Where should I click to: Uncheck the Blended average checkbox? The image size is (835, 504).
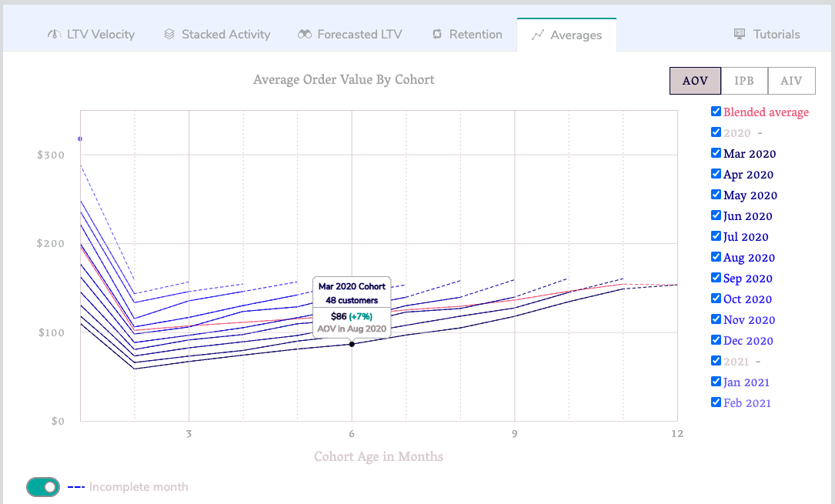pyautogui.click(x=716, y=112)
